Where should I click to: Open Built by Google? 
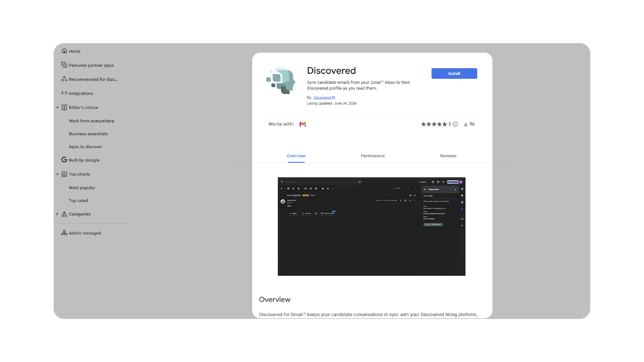coord(84,160)
